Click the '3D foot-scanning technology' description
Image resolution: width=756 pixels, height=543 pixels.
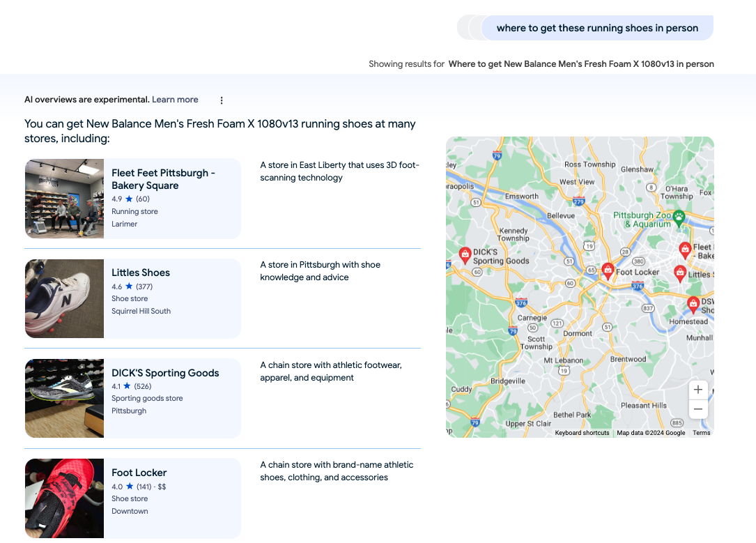point(339,171)
